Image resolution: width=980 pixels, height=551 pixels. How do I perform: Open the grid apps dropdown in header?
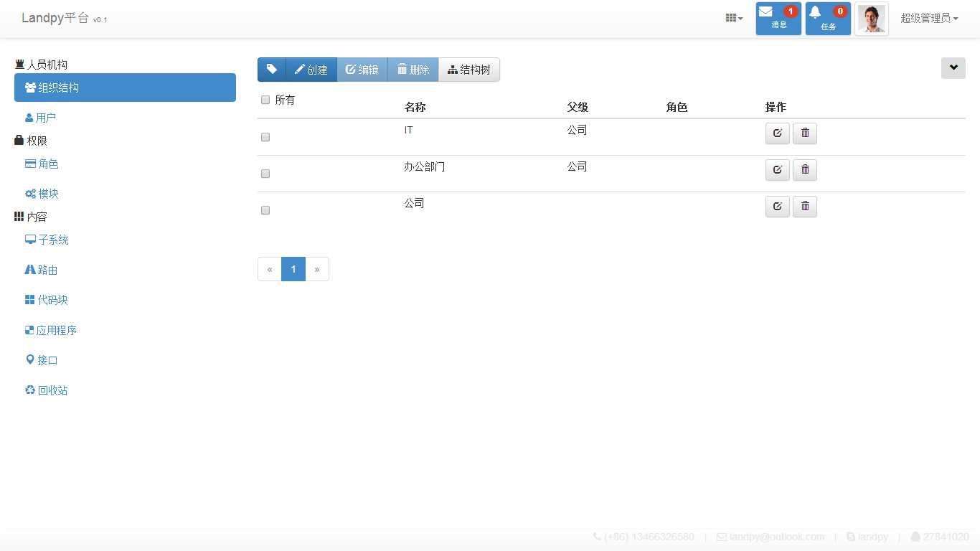(734, 18)
